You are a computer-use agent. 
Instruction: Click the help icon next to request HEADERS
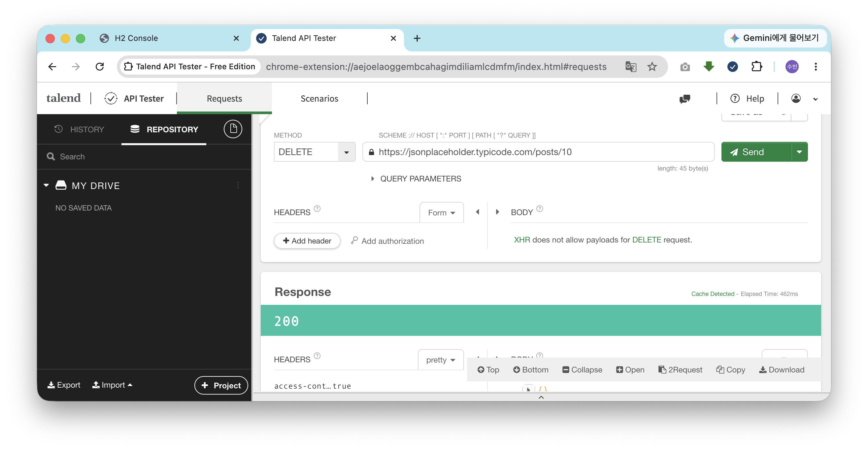coord(317,209)
